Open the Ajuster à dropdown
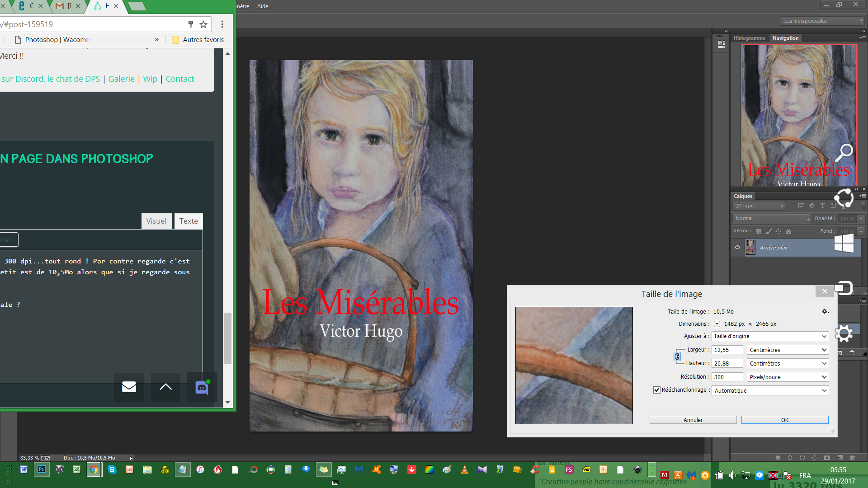868x488 pixels. click(770, 336)
